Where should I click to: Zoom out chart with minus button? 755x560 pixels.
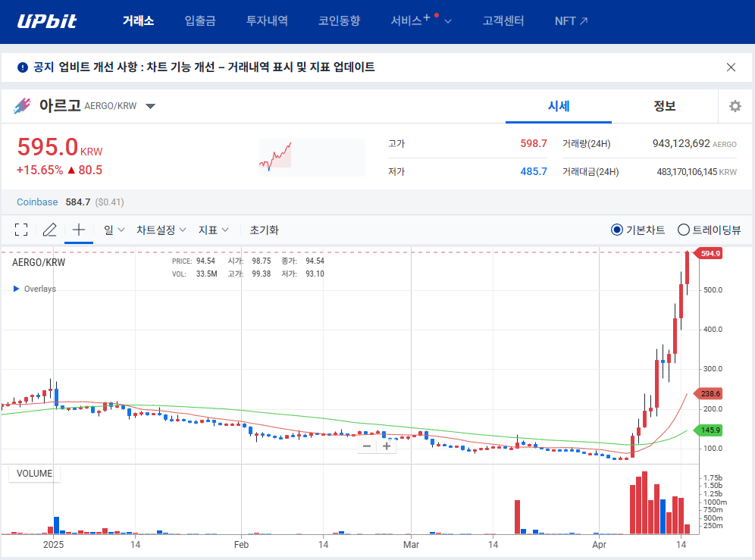[x=367, y=446]
